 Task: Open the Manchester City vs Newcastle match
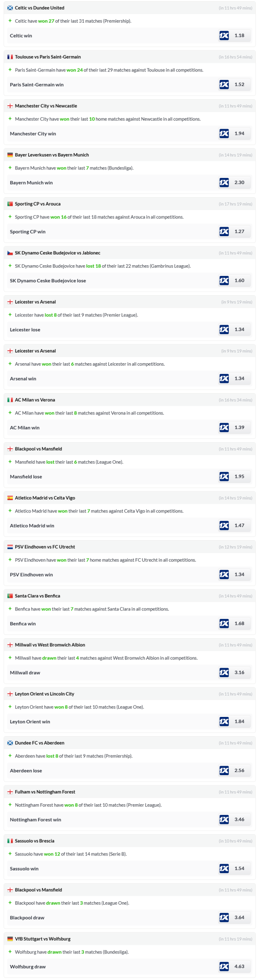coord(46,106)
